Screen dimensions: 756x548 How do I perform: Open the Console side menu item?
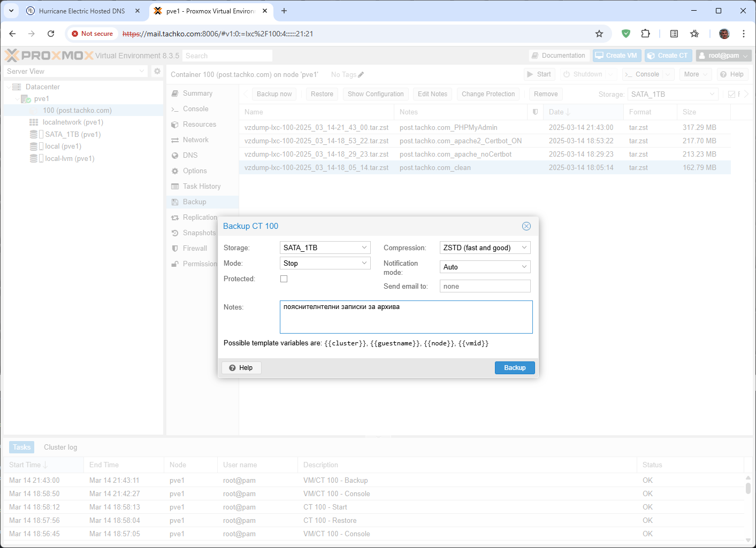(x=196, y=109)
